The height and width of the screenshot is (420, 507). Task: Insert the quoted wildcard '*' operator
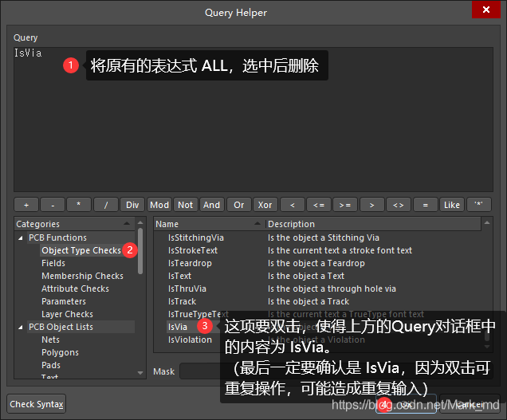click(479, 205)
